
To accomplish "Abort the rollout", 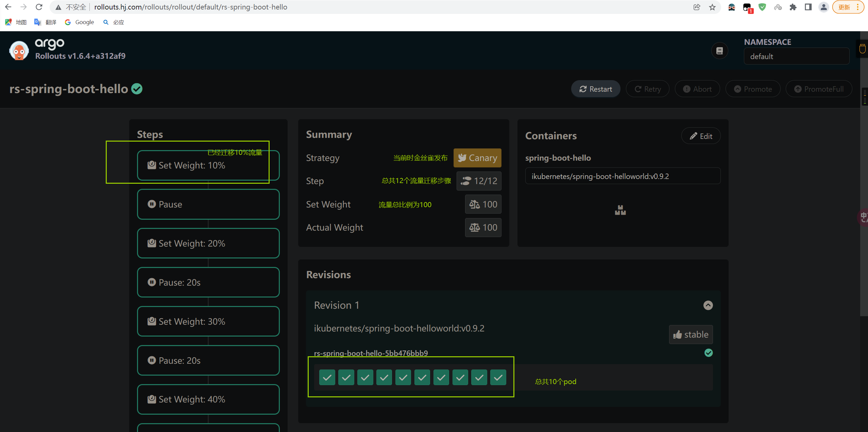I will [x=697, y=89].
